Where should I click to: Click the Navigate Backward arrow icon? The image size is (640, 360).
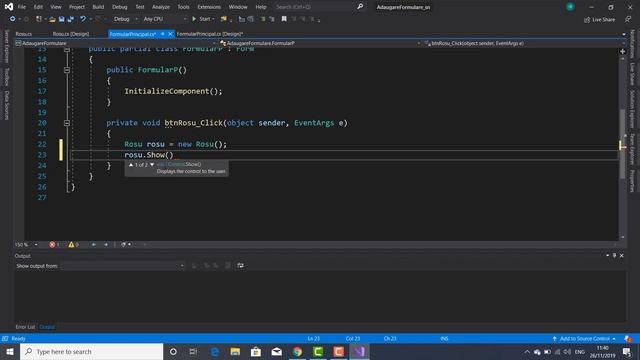13,19
